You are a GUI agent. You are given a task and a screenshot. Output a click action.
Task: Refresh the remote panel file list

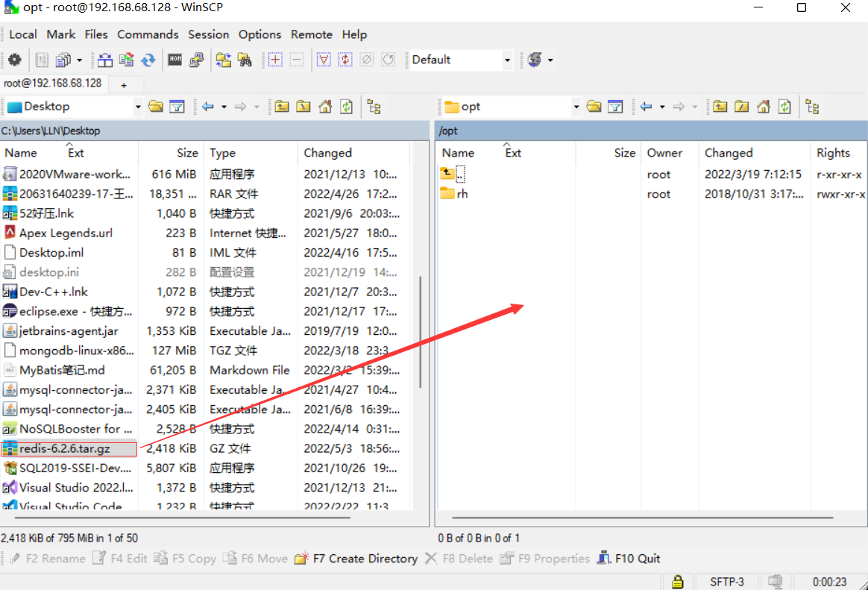click(x=785, y=106)
